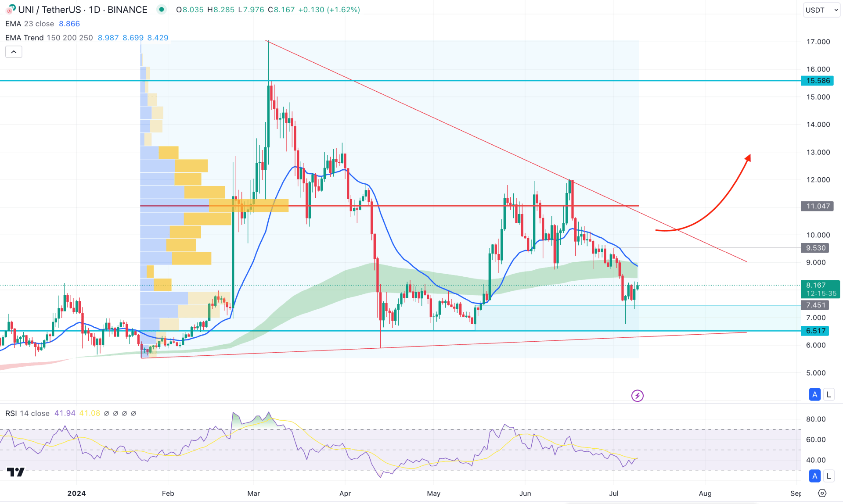Click the 9.530 price level label
The image size is (843, 504).
click(x=815, y=248)
